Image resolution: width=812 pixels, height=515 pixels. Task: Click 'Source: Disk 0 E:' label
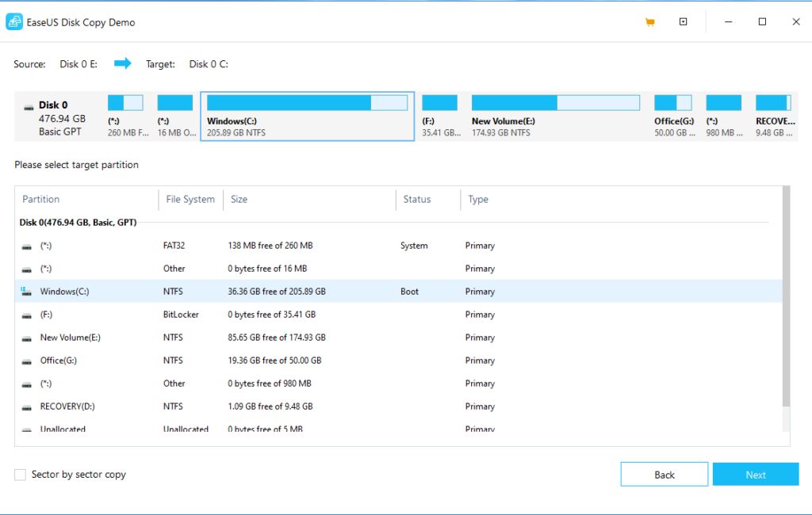click(x=56, y=64)
